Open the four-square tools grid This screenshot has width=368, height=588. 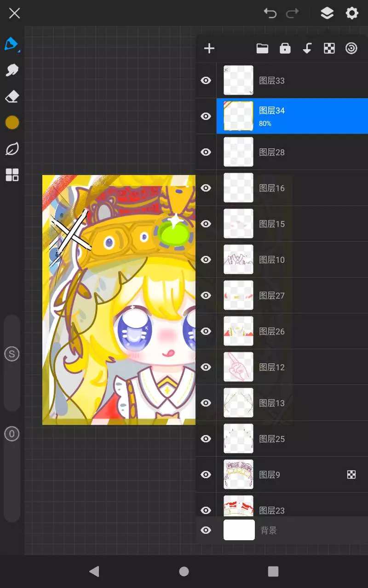(x=12, y=175)
